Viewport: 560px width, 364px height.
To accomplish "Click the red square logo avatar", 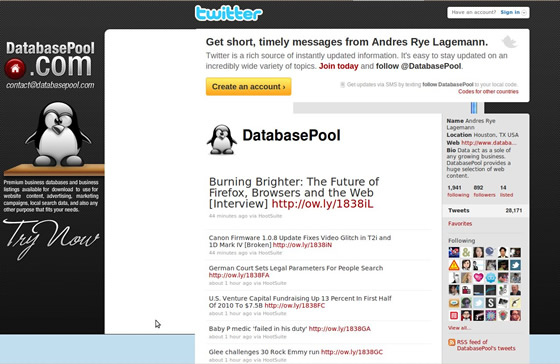I will (x=454, y=315).
